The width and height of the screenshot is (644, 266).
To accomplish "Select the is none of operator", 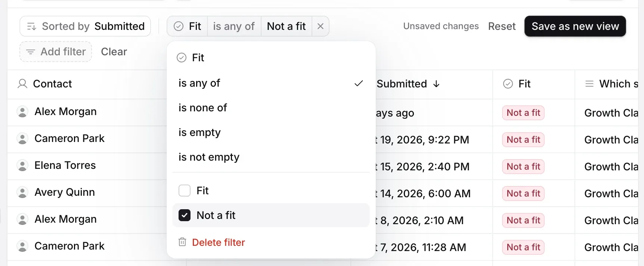I will (271, 108).
